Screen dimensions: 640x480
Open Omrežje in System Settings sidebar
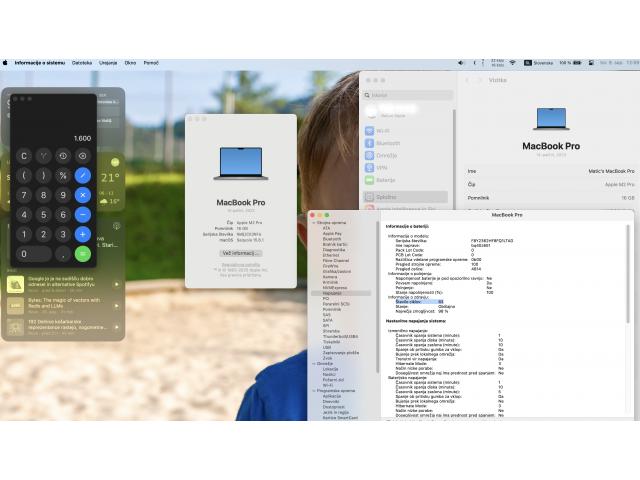(381, 156)
